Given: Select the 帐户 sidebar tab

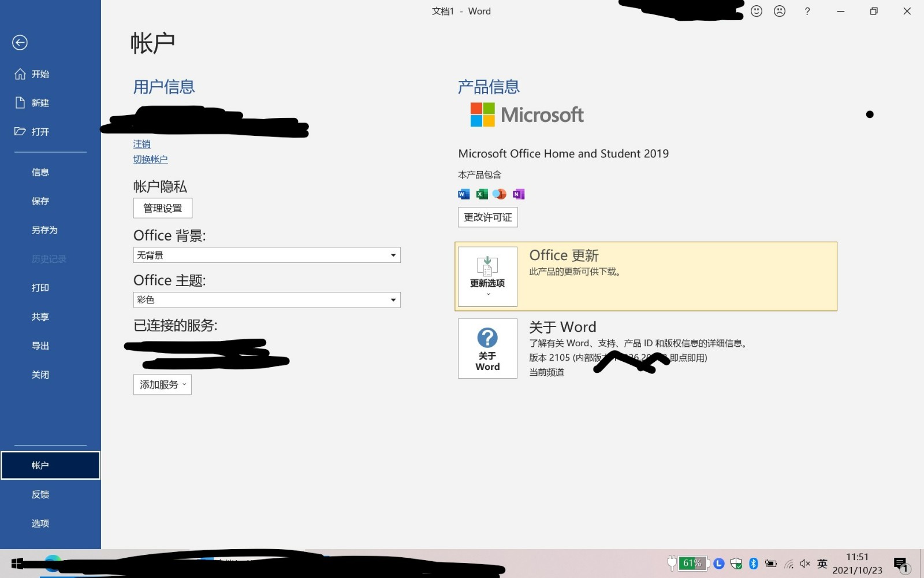Looking at the screenshot, I should coord(50,465).
